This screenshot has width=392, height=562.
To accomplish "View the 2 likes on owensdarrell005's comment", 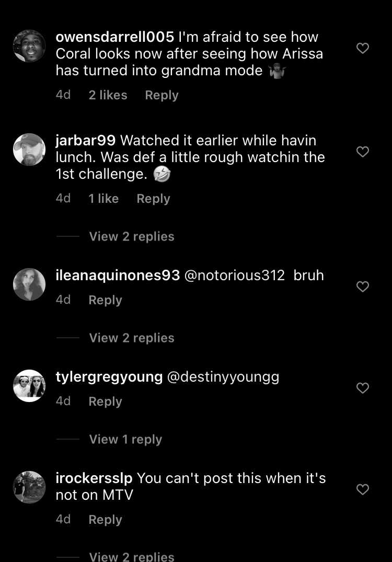I will click(108, 95).
